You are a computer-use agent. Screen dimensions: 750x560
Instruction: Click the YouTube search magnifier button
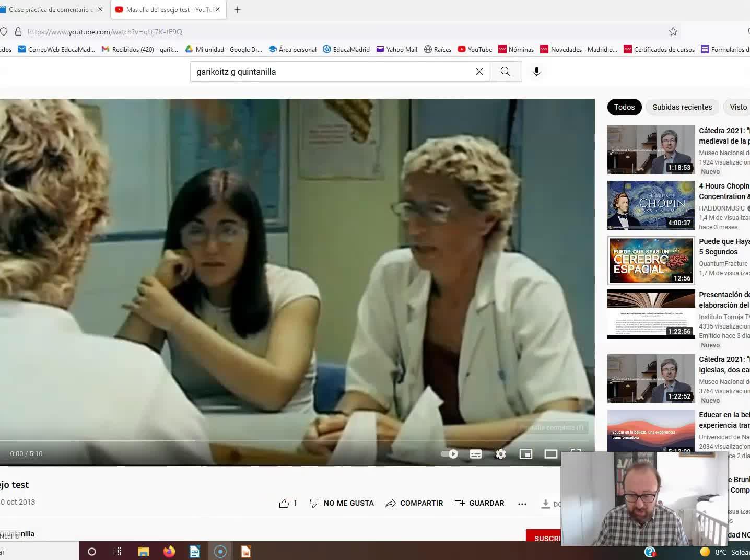click(x=506, y=72)
